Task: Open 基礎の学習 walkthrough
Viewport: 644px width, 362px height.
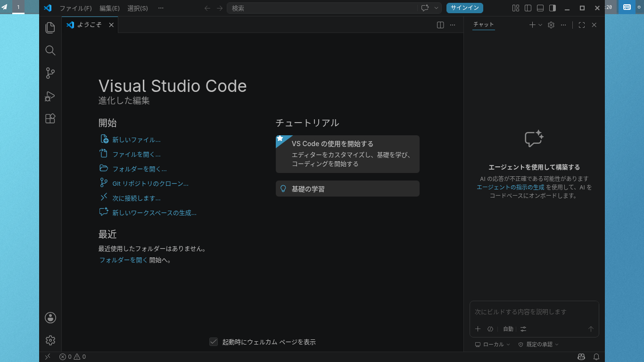Action: [x=347, y=189]
